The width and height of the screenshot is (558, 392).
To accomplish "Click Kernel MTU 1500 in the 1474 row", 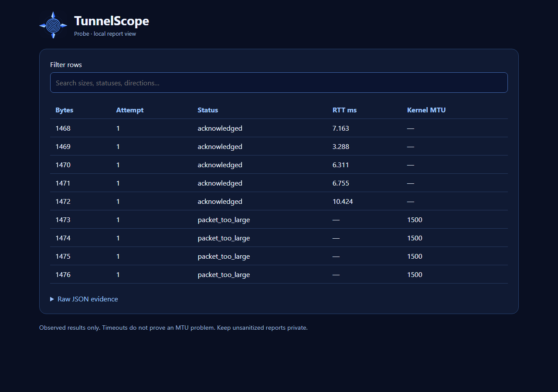I will [415, 238].
